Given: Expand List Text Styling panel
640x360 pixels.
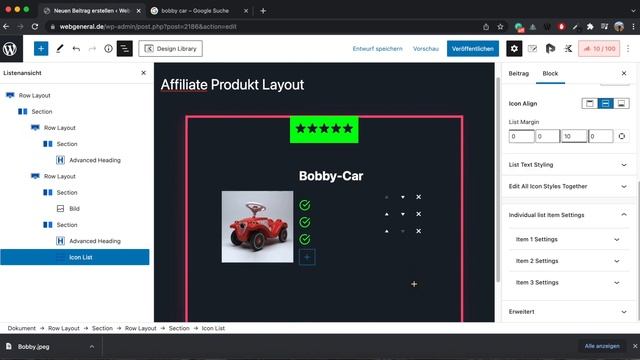Looking at the screenshot, I should tap(568, 164).
